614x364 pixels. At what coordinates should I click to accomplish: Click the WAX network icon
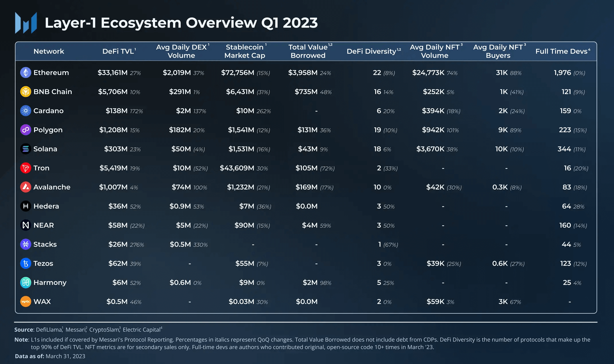(x=26, y=302)
